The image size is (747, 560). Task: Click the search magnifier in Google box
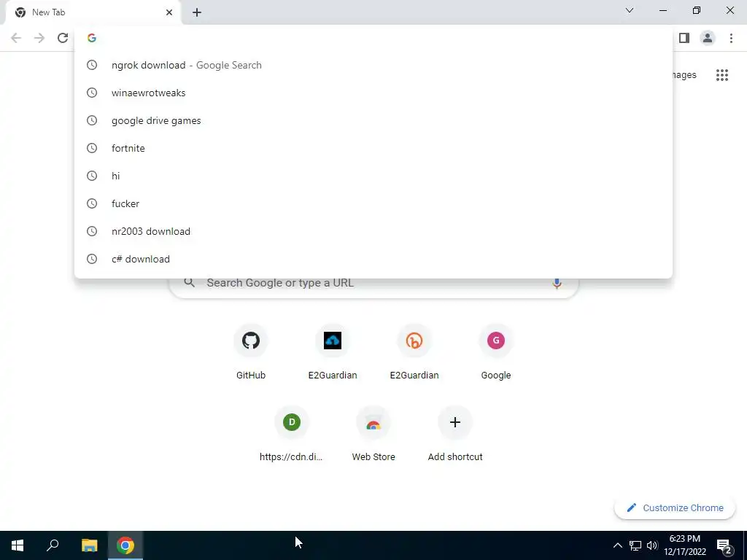(190, 283)
